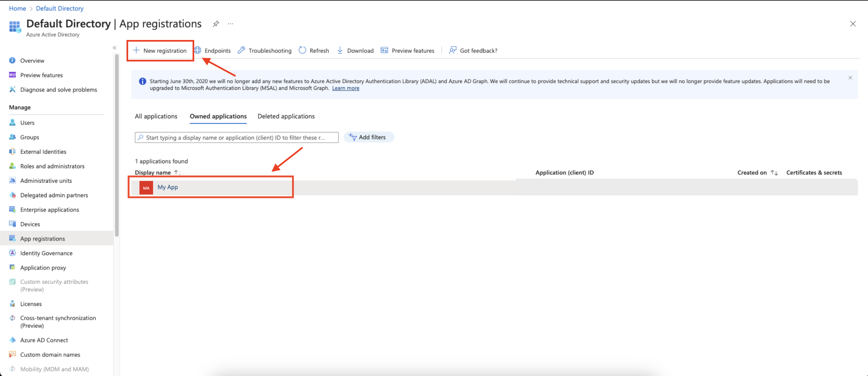Click the Administrative units icon
868x376 pixels.
13,180
